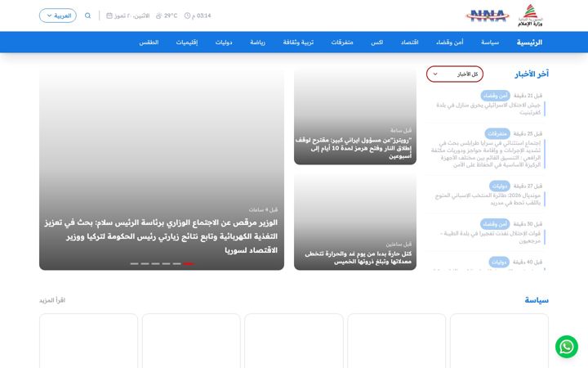Open the الطقس nav item

pos(149,43)
